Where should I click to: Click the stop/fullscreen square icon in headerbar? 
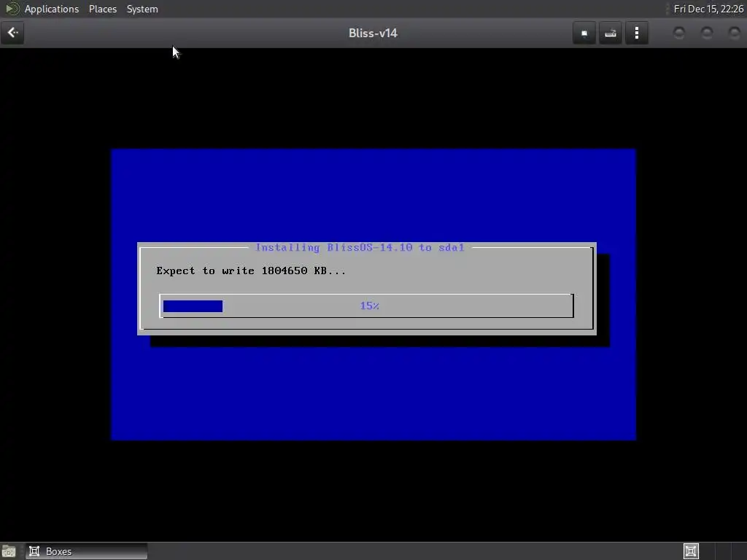tap(584, 34)
